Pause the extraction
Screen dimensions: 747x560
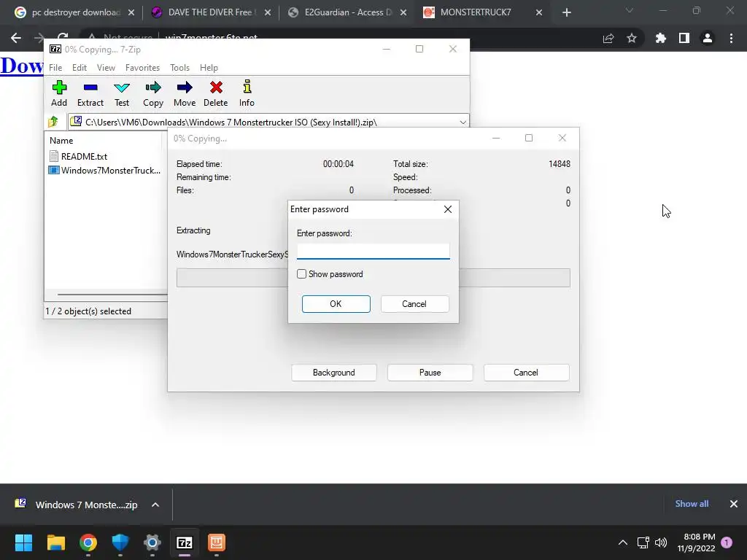tap(430, 373)
